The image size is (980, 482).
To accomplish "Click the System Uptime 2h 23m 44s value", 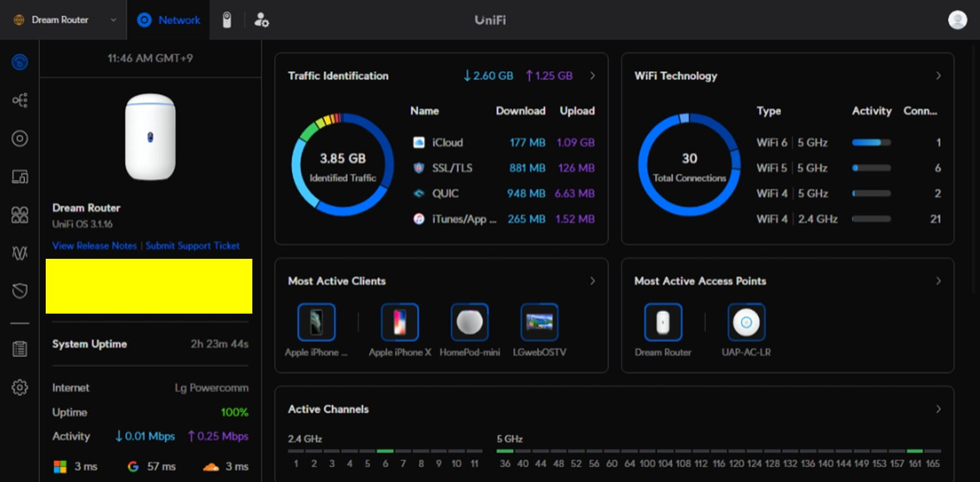I will point(220,344).
